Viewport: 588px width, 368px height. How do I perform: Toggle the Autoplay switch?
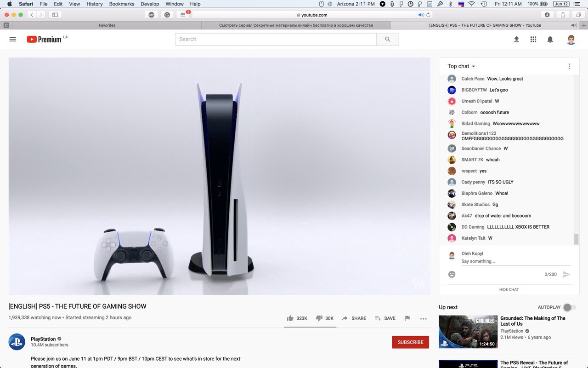point(570,307)
